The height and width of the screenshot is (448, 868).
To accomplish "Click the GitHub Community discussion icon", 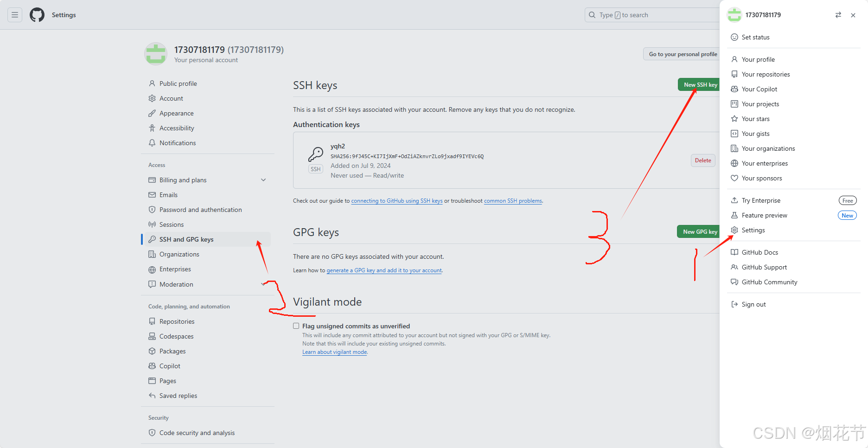I will pos(734,282).
